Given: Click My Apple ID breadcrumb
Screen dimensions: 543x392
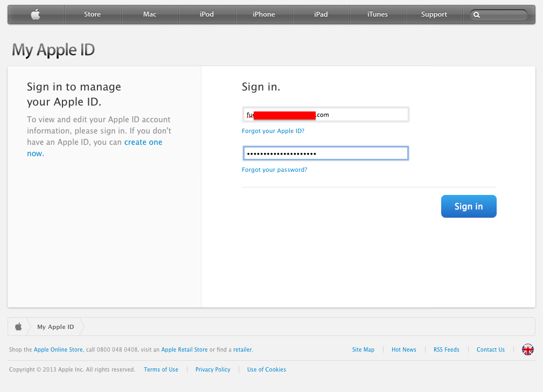Looking at the screenshot, I should point(55,327).
